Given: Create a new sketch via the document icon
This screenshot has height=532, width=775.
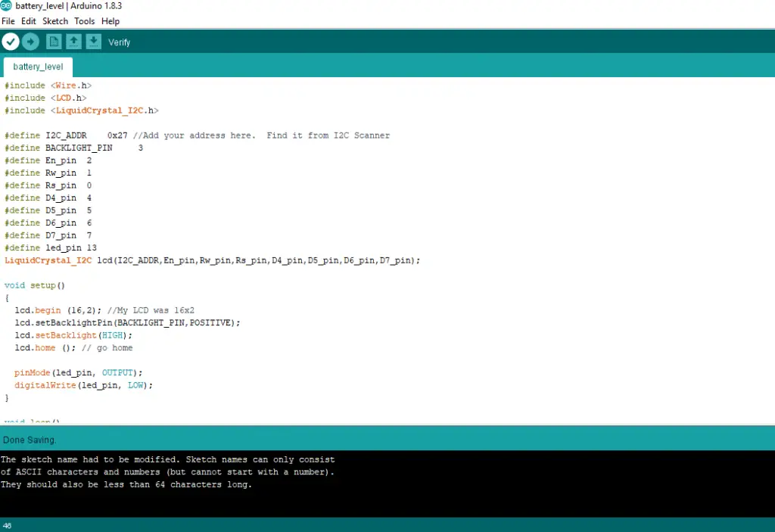Looking at the screenshot, I should tap(53, 42).
